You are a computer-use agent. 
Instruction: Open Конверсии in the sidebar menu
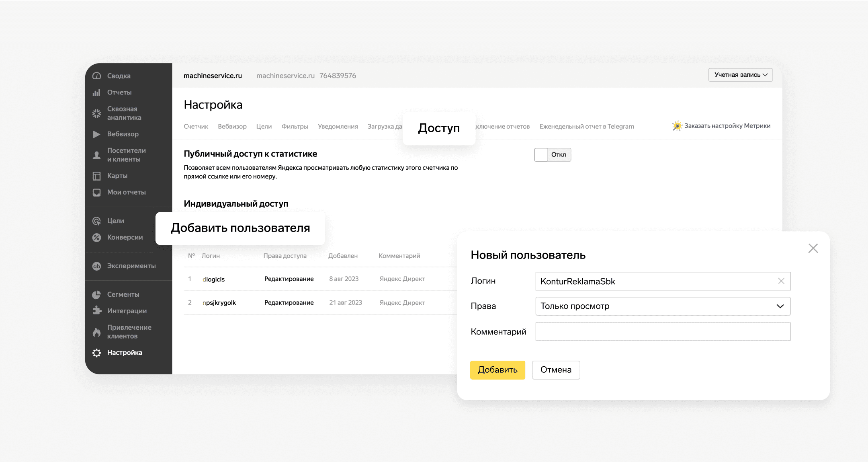(125, 238)
